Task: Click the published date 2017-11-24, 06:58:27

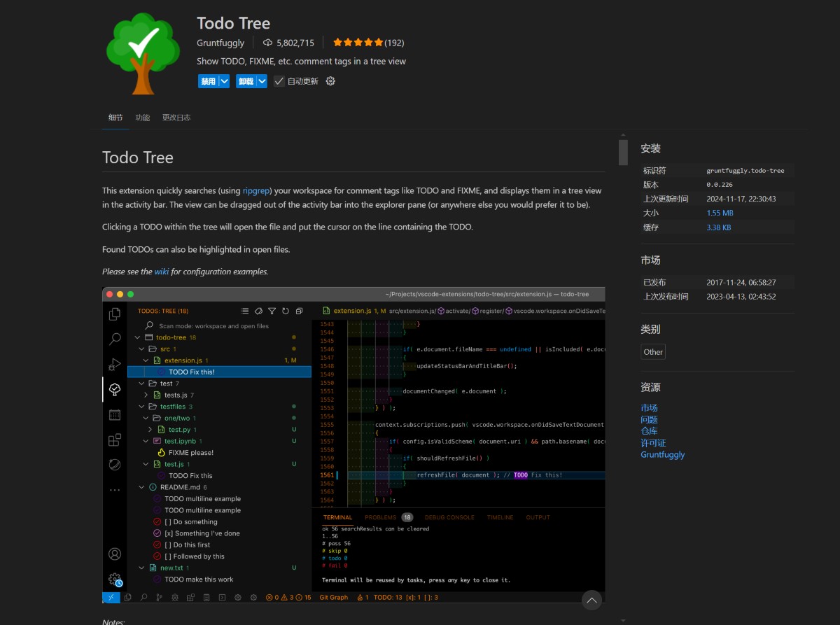Action: (741, 283)
